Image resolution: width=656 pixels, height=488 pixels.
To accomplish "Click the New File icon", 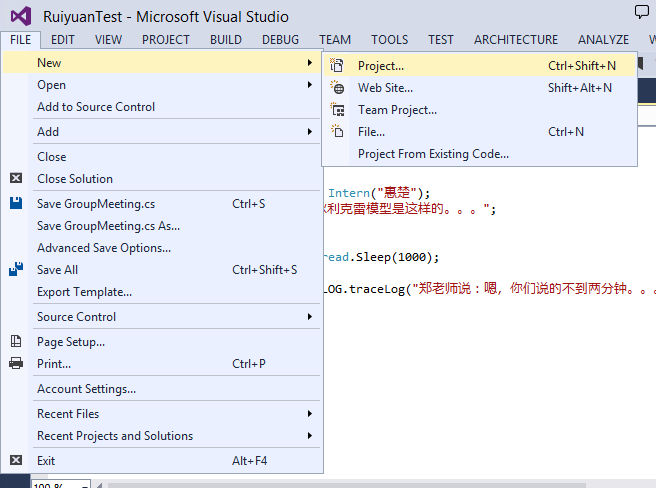I will [337, 132].
